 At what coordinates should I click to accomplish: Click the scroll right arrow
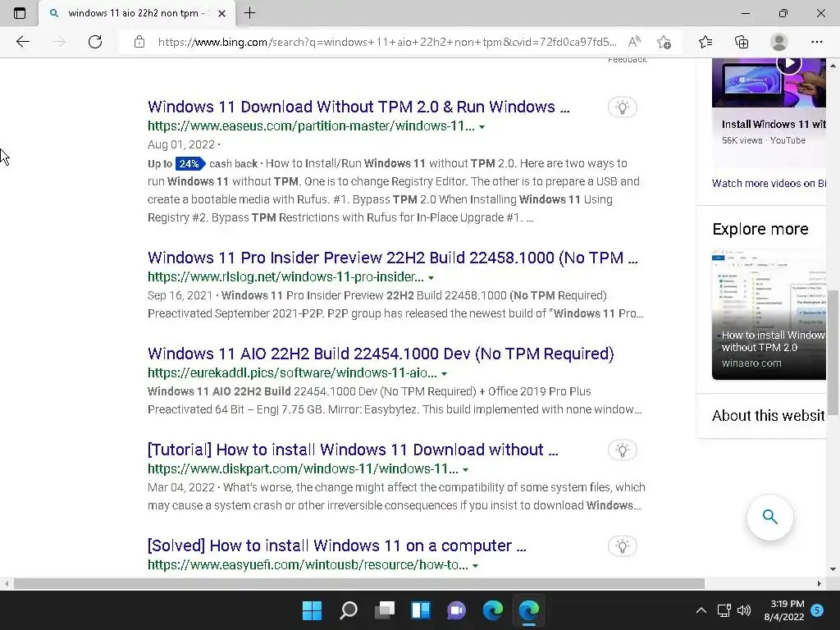(x=819, y=583)
